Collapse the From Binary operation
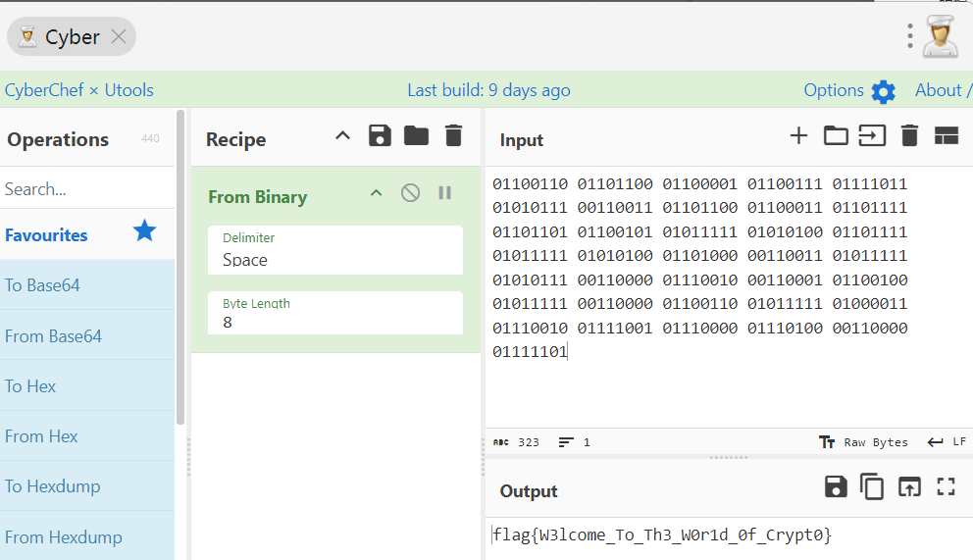The image size is (973, 560). [x=376, y=193]
